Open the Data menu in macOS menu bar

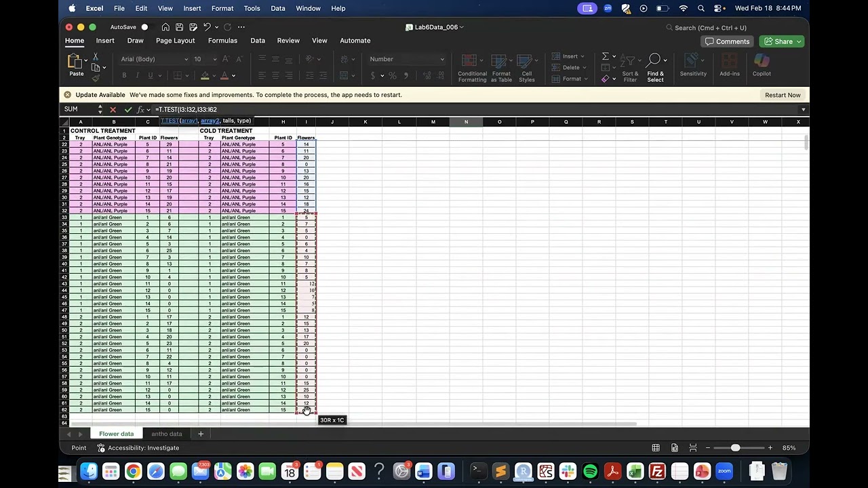pyautogui.click(x=278, y=8)
